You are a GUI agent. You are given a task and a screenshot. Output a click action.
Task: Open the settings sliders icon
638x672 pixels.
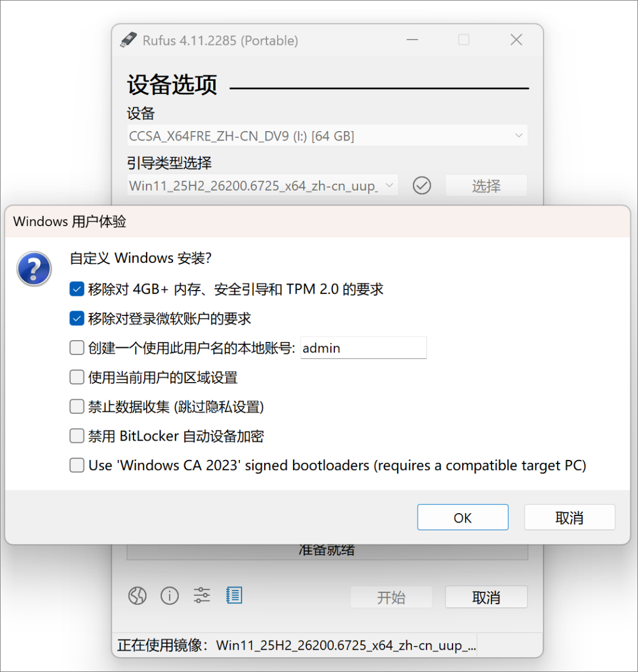pyautogui.click(x=201, y=595)
